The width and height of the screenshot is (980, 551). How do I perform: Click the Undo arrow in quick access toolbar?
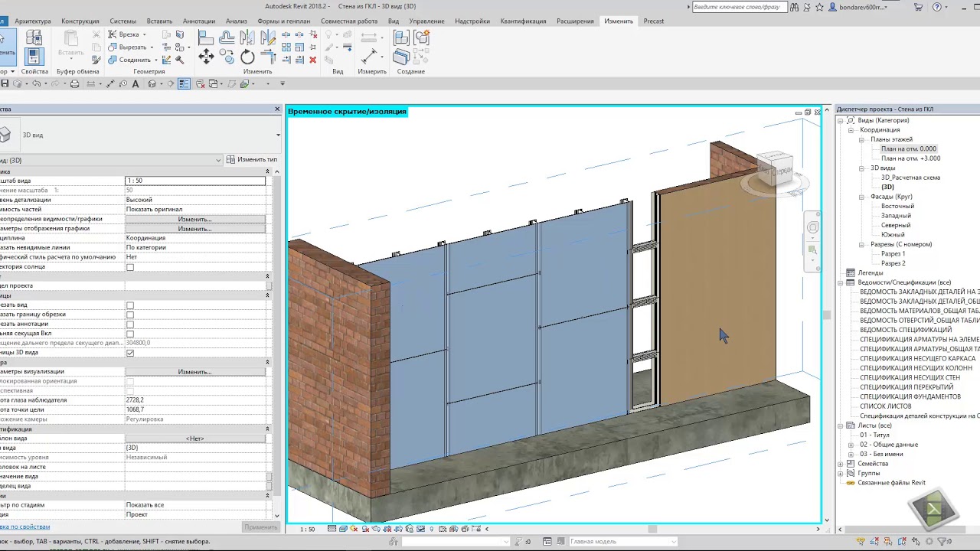tap(36, 84)
